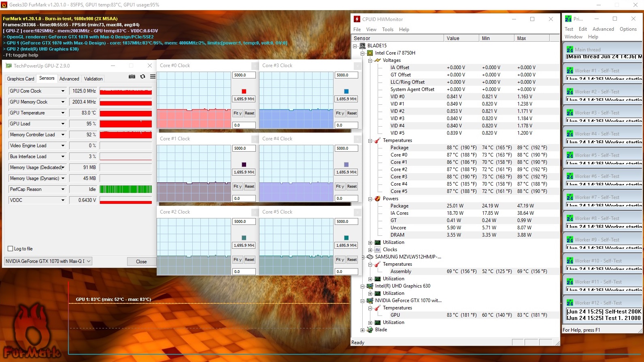
Task: Click the Powers flame icon in HWMonitor
Action: pyautogui.click(x=378, y=199)
